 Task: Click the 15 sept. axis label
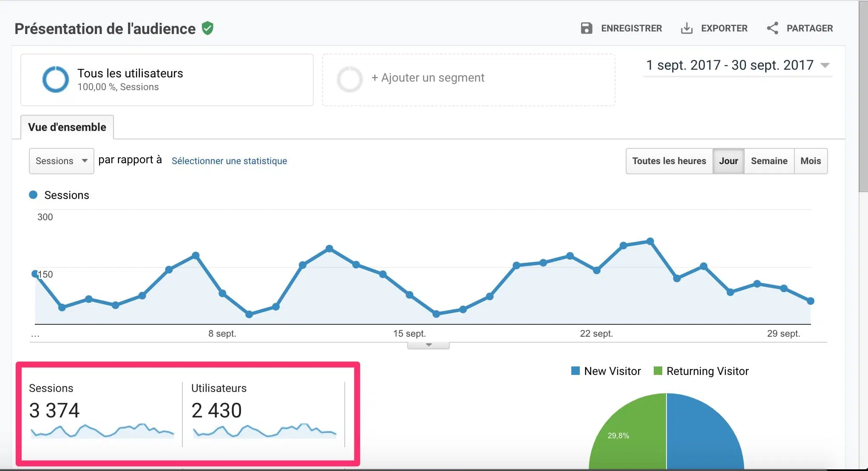pyautogui.click(x=409, y=334)
